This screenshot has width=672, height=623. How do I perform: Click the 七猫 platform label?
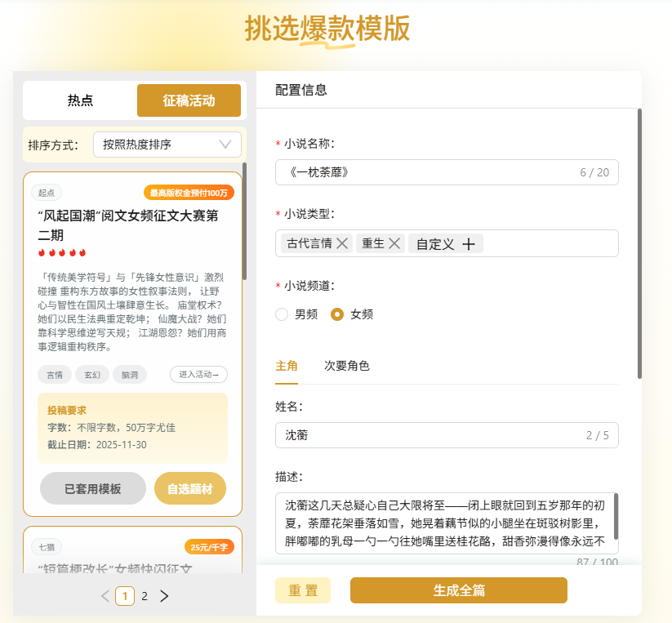(x=47, y=547)
